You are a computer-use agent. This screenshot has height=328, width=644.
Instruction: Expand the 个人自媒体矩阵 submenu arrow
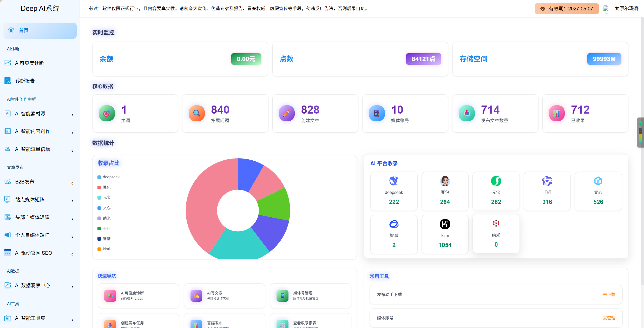tap(73, 237)
